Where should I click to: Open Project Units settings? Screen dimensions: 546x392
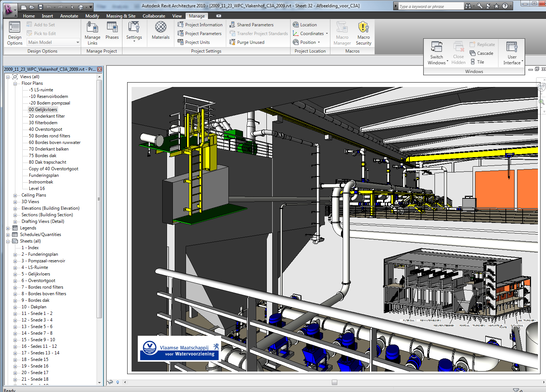[194, 42]
